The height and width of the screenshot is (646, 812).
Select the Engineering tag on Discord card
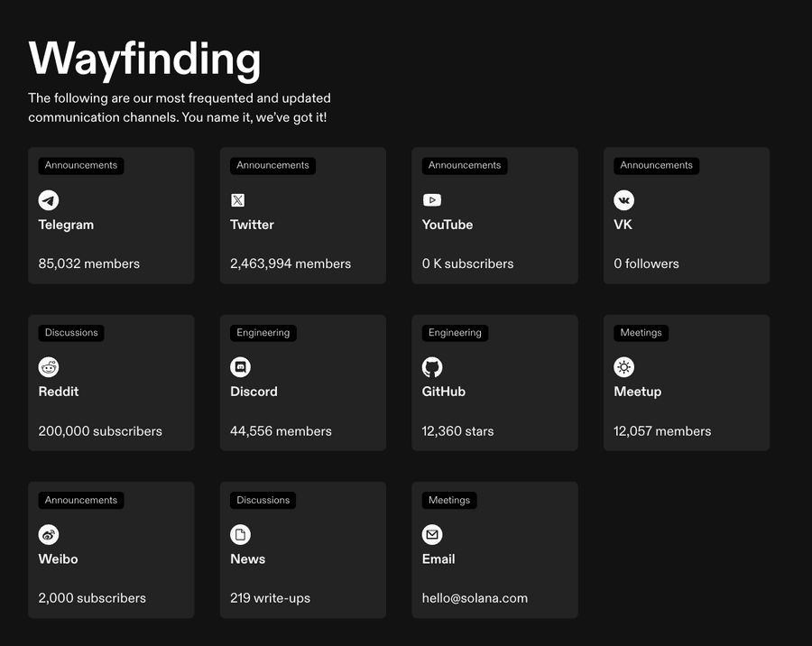point(263,333)
